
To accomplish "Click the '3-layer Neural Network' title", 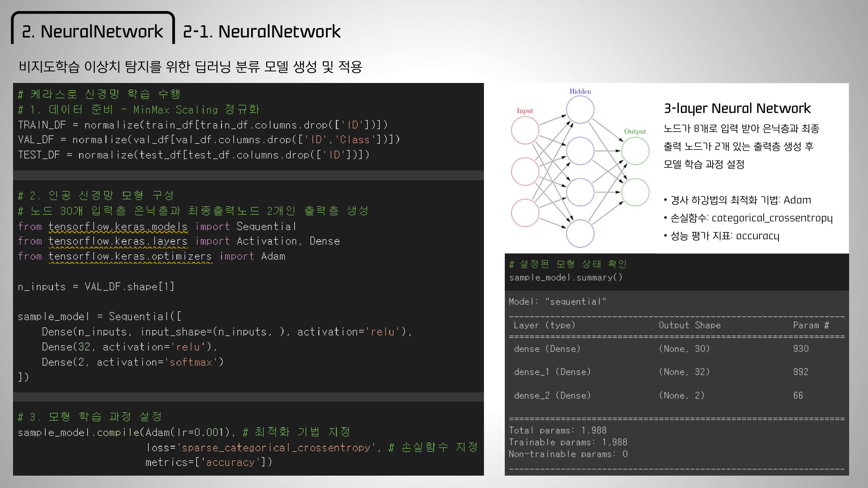I will click(x=737, y=108).
